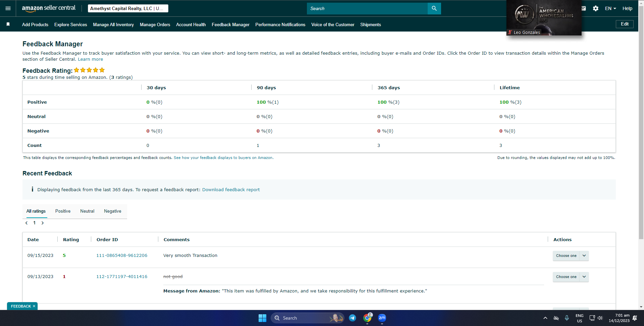This screenshot has width=644, height=326.
Task: Click the Windows taskbar Search box
Action: tap(308, 318)
